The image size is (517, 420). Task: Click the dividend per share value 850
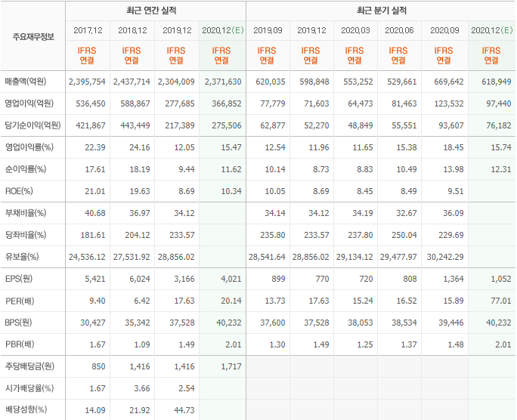[98, 366]
